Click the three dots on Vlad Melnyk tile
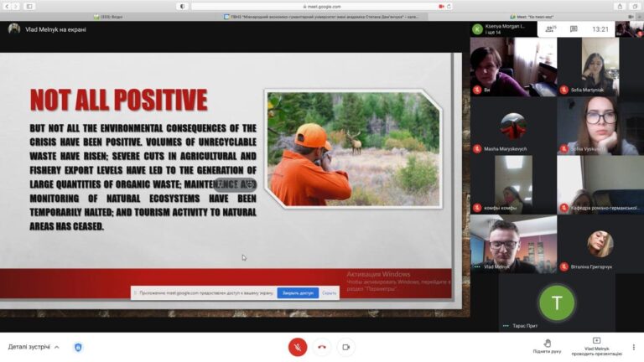The height and width of the screenshot is (362, 644). coord(477,266)
